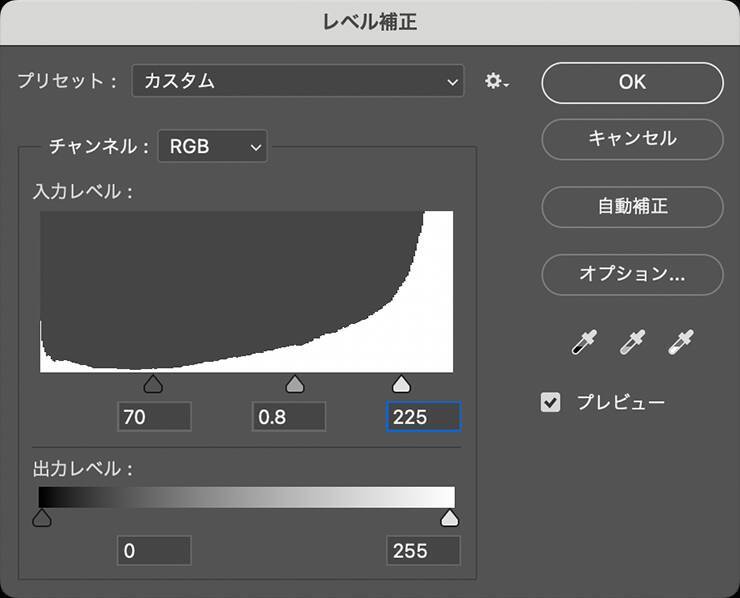This screenshot has height=598, width=740.
Task: Focus the input highlight field showing 225
Action: click(423, 417)
